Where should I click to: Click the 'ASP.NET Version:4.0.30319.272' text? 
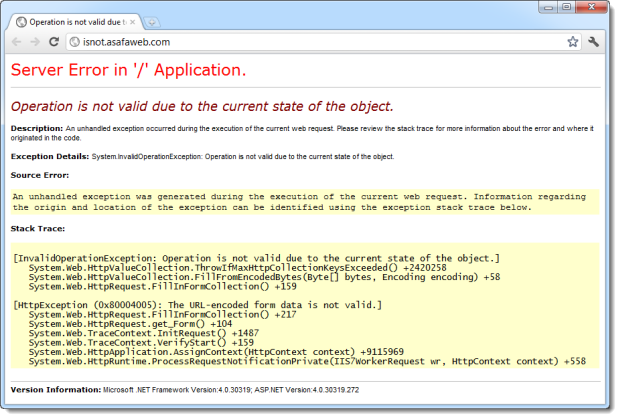pos(307,390)
